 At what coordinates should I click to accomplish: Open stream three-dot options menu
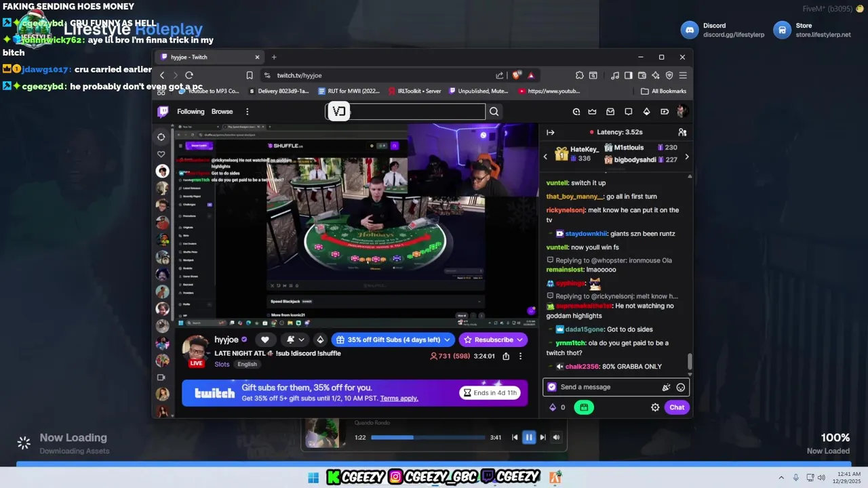click(521, 356)
